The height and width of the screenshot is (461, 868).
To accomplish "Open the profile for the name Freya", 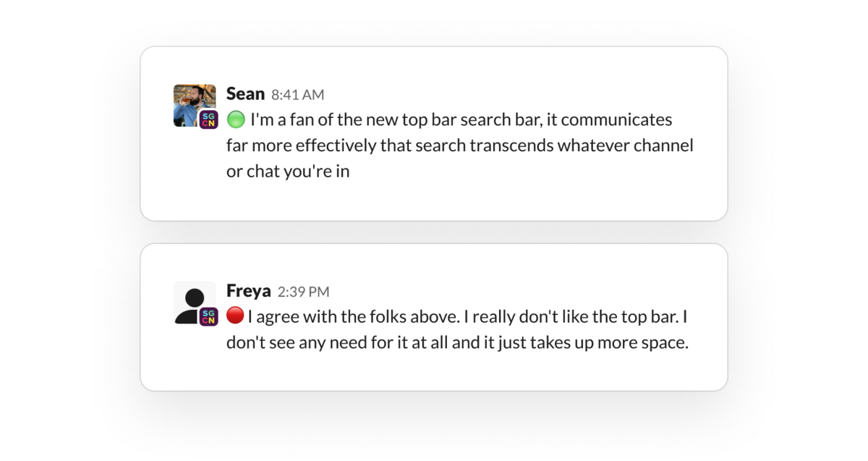I will [248, 292].
